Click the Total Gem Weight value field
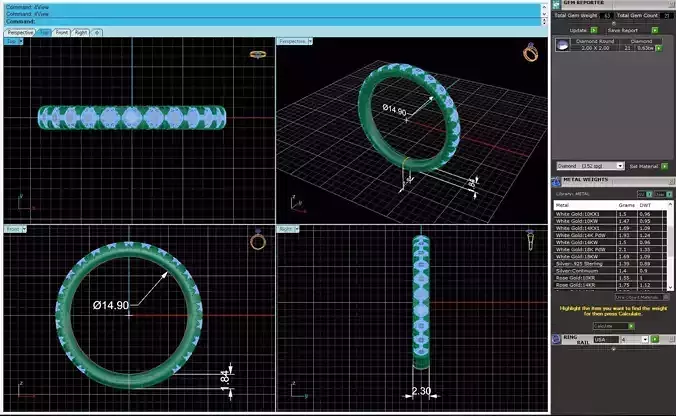Image resolution: width=676 pixels, height=416 pixels. [607, 16]
